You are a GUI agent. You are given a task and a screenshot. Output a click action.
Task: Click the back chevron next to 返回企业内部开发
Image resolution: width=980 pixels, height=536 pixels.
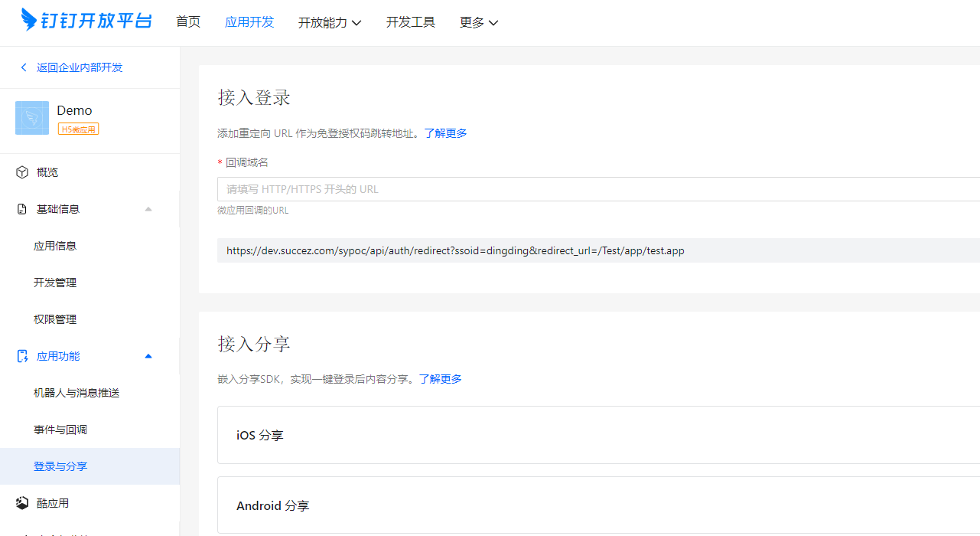[23, 67]
